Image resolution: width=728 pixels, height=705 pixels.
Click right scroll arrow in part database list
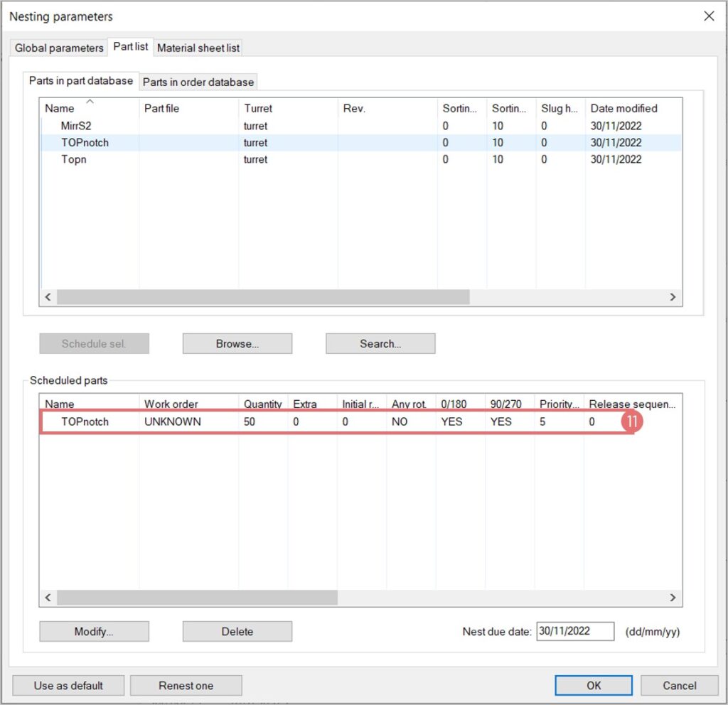[673, 297]
